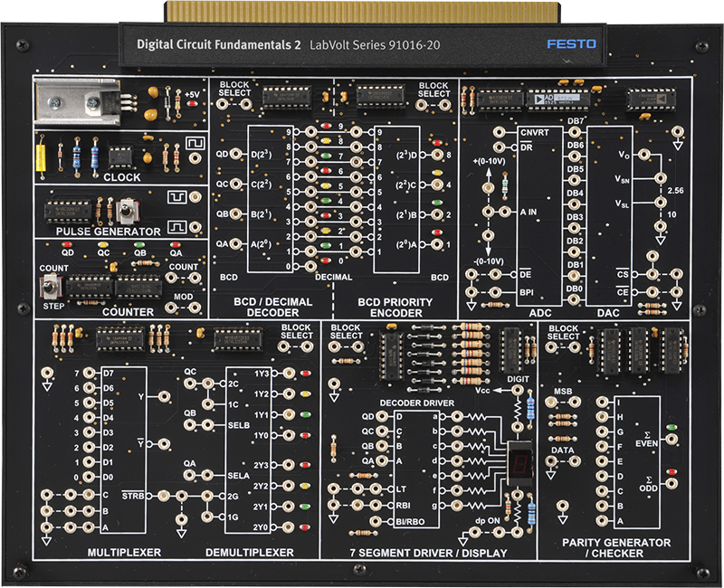The image size is (724, 588).
Task: Select the metal voltage regulator heat sink
Action: tap(75, 102)
